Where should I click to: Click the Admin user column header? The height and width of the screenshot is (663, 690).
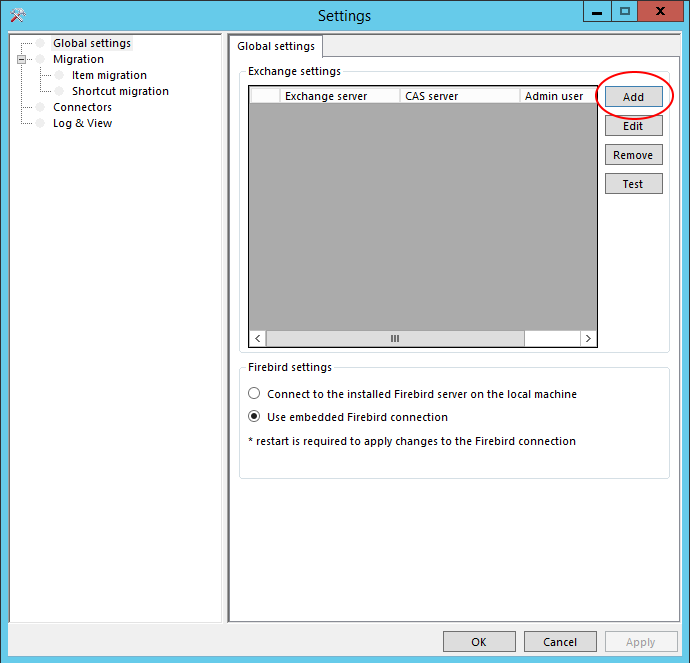coord(558,96)
